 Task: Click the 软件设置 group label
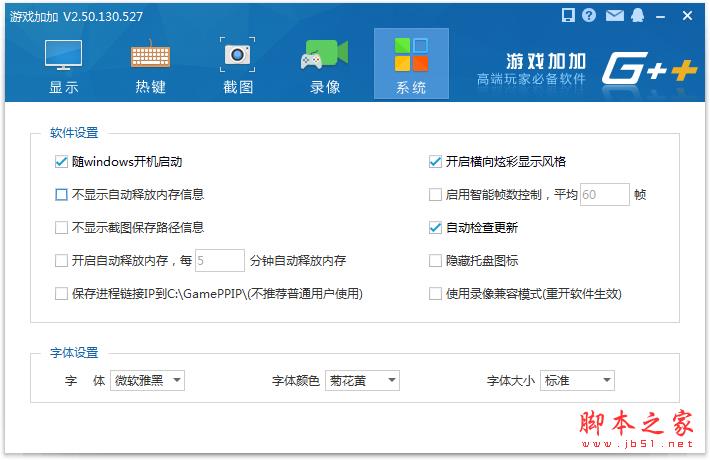tap(74, 133)
